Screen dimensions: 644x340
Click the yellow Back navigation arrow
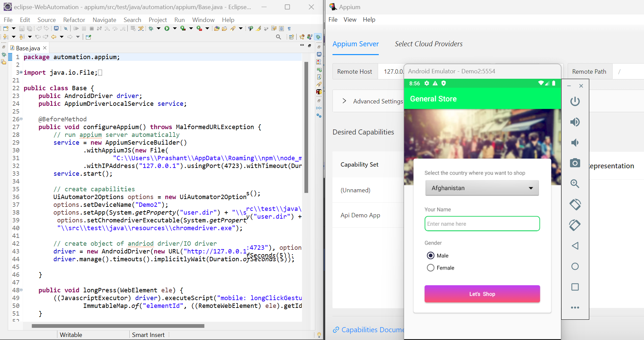(53, 37)
